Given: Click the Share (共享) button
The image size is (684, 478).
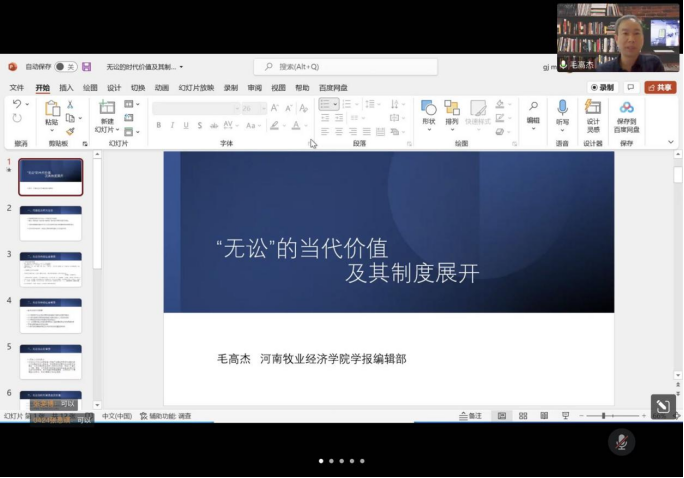Looking at the screenshot, I should click(x=660, y=88).
